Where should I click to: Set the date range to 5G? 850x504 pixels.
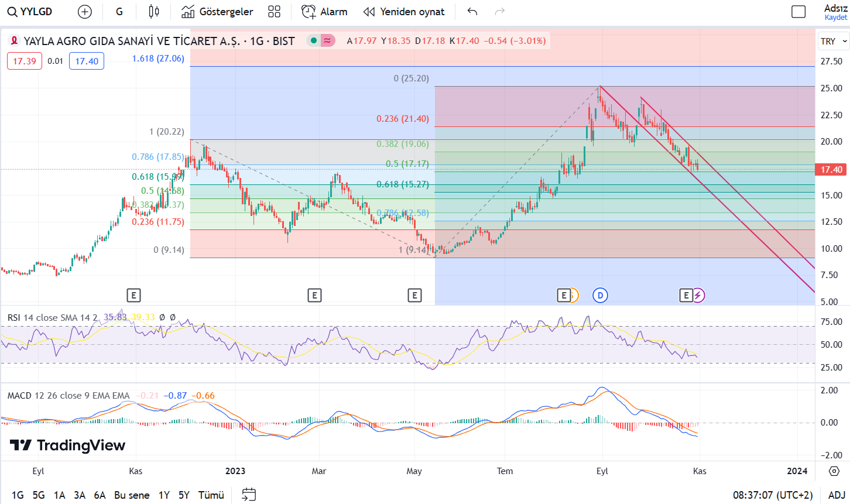(x=39, y=495)
